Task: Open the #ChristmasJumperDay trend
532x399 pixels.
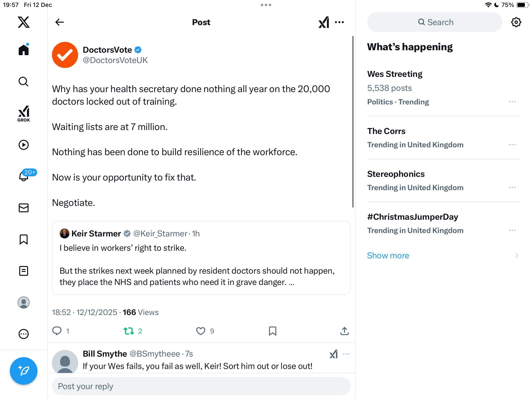Action: [x=413, y=217]
